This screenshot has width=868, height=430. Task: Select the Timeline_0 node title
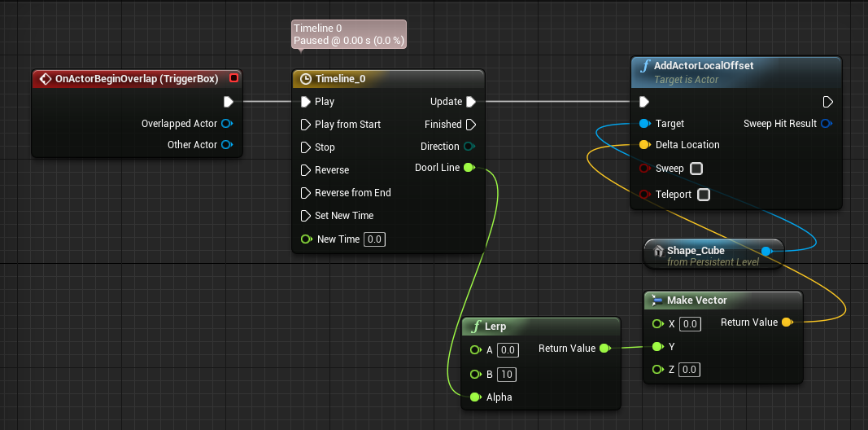[x=340, y=79]
